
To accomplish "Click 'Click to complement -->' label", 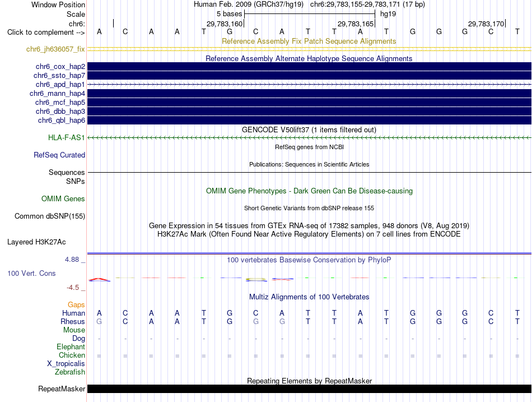I will pos(46,33).
